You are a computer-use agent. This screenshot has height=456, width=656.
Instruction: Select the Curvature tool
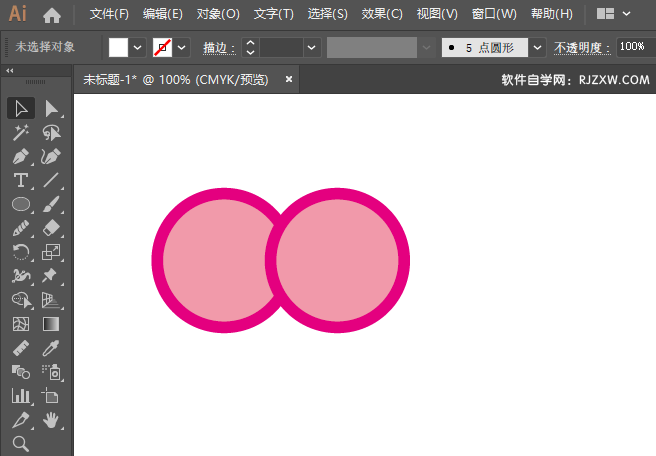[51, 156]
